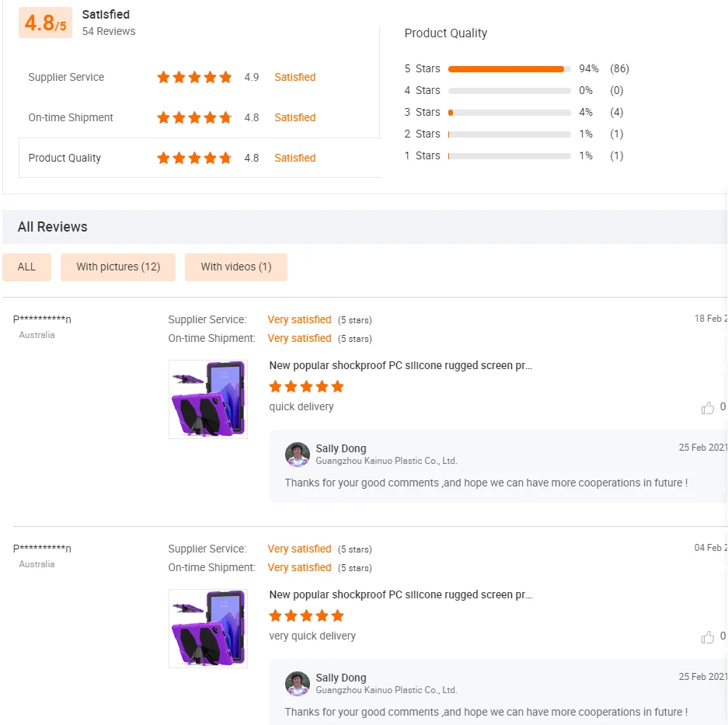Viewport: 728px width, 725px height.
Task: Select the ALL reviews filter
Action: [26, 267]
